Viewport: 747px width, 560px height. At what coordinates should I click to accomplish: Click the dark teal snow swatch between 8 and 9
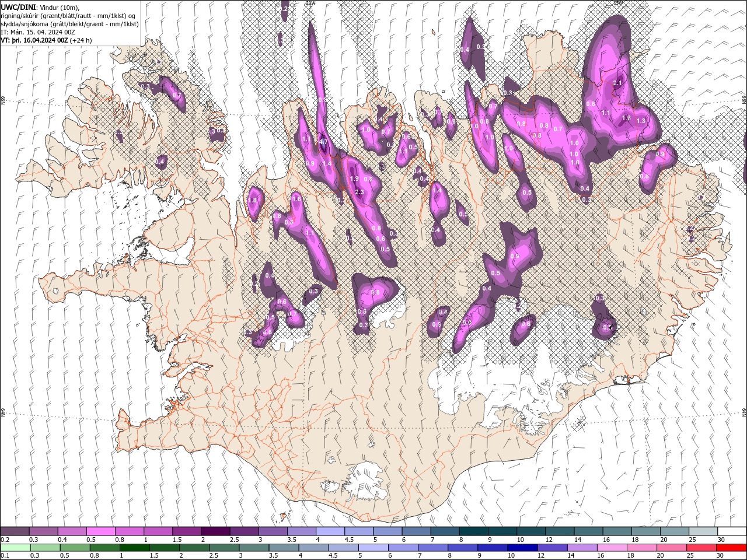pyautogui.click(x=473, y=531)
